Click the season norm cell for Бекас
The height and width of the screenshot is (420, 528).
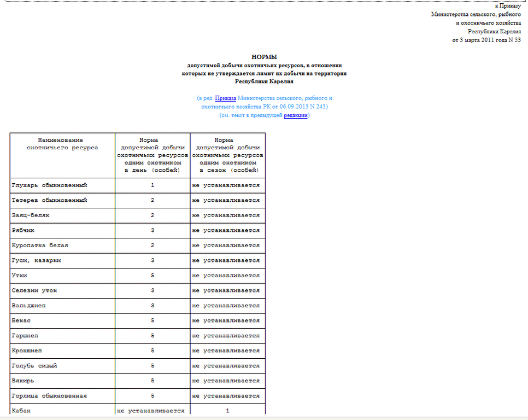(226, 320)
